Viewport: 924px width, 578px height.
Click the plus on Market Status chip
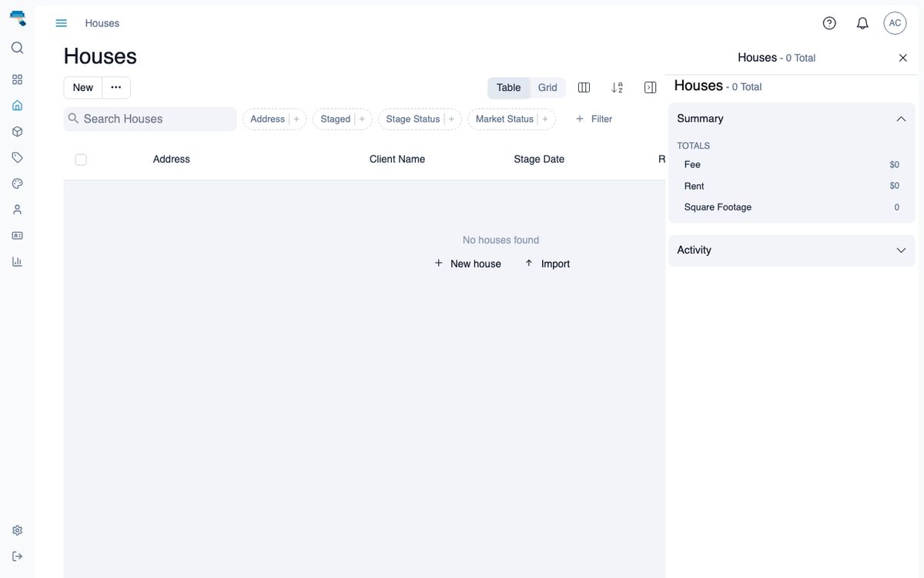tap(545, 119)
